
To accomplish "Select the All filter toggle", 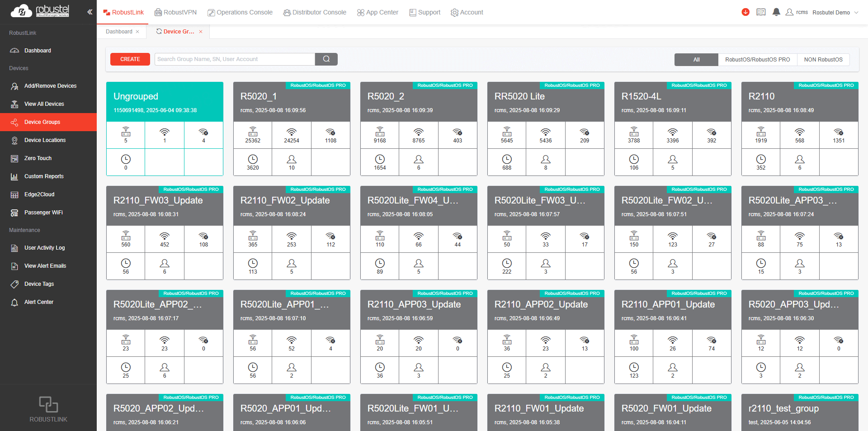I will coord(696,60).
